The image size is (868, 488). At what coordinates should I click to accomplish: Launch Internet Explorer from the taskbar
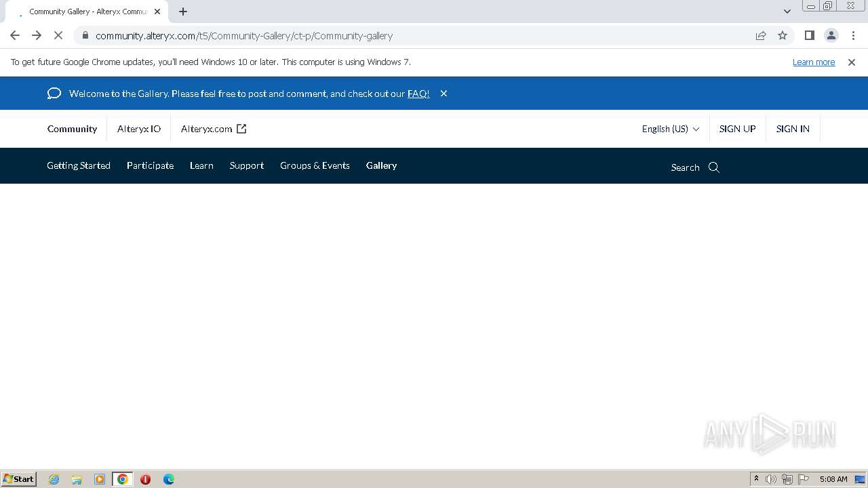coord(54,479)
